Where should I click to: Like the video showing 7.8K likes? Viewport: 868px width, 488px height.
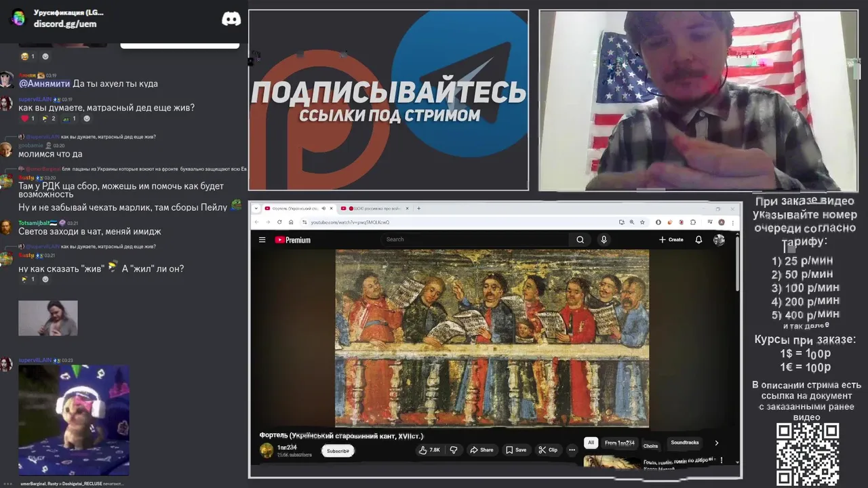[430, 450]
